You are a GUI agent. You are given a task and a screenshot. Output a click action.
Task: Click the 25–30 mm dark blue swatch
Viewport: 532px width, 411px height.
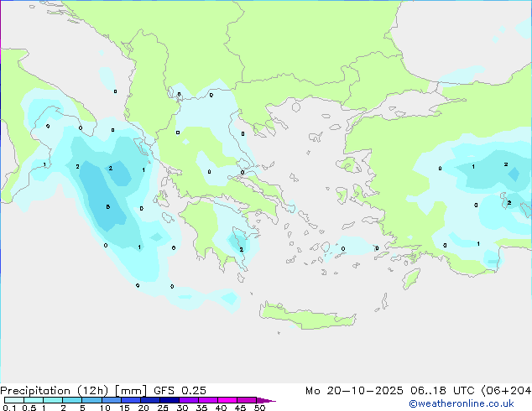pos(169,400)
